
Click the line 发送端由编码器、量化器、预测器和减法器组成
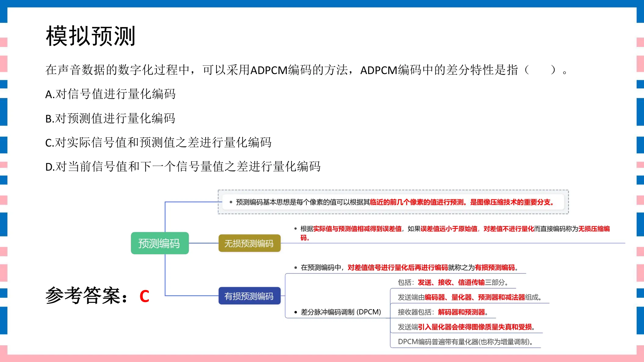point(470,297)
